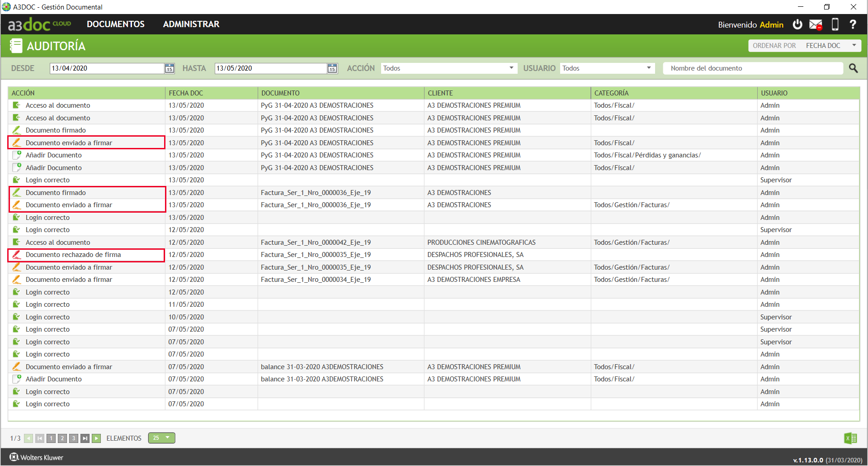This screenshot has width=868, height=466.
Task: Open the ADMINISTRAR menu
Action: coord(191,24)
